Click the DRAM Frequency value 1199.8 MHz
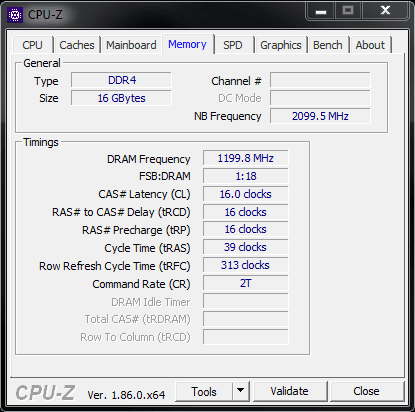This screenshot has width=415, height=412. 246,158
